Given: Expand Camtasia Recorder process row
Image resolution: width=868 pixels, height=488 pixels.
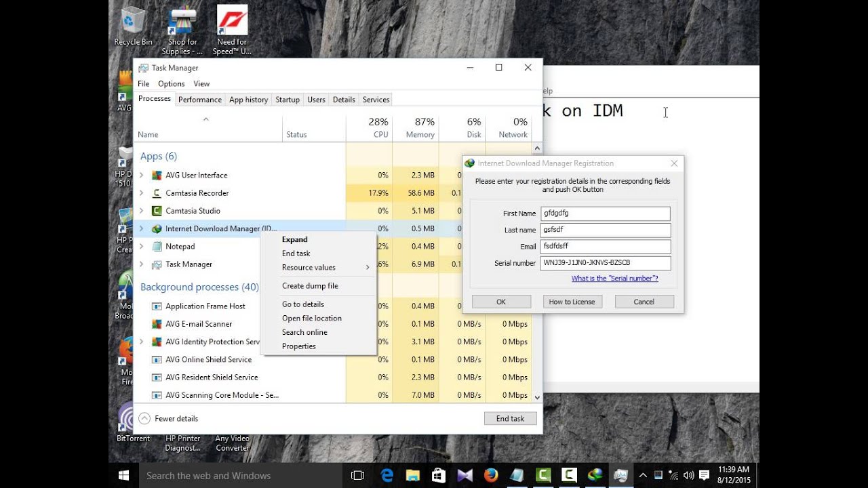Looking at the screenshot, I should pyautogui.click(x=142, y=193).
